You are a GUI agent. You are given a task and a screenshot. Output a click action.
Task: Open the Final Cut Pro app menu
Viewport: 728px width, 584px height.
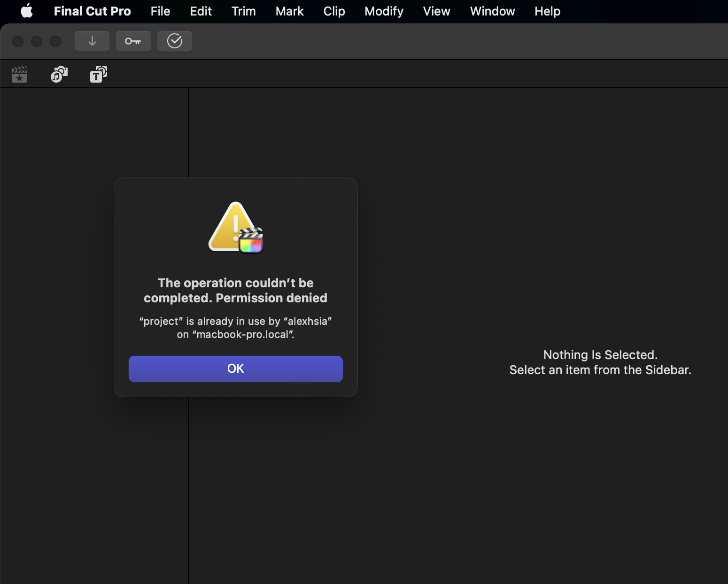coord(93,11)
